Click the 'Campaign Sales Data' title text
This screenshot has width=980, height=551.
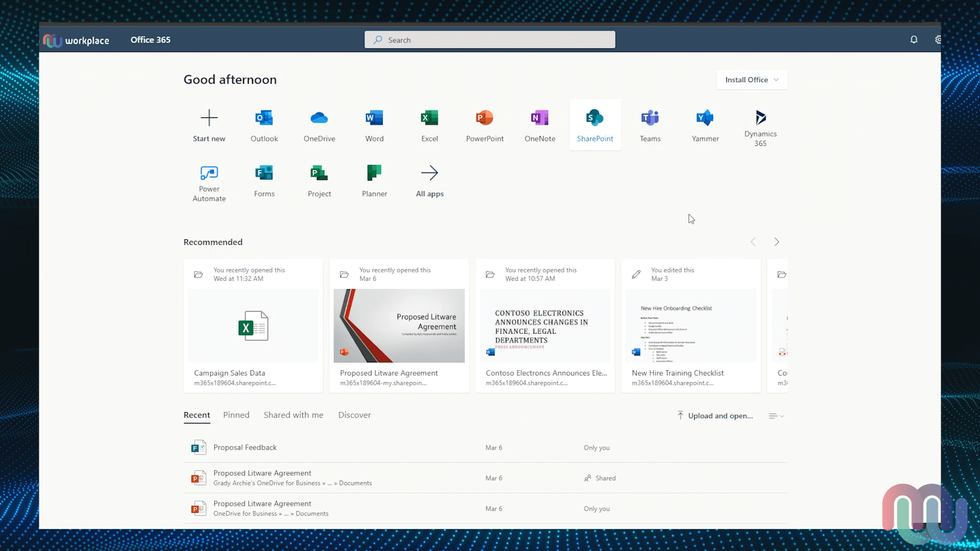tap(229, 373)
